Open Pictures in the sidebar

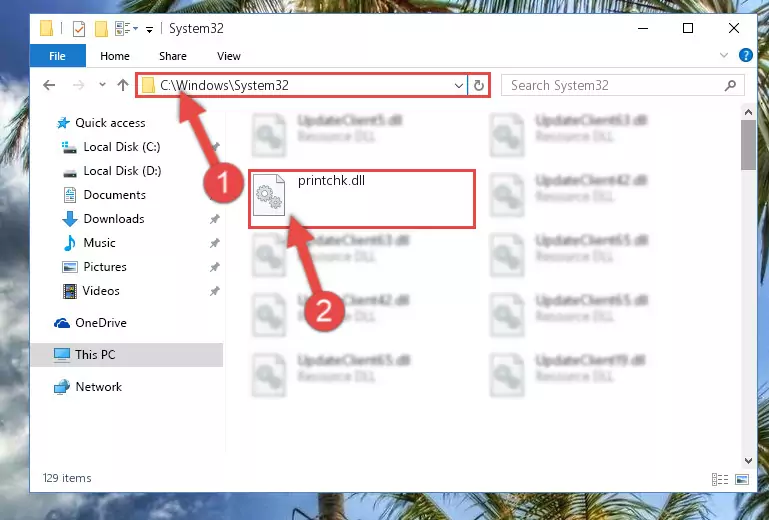click(x=105, y=267)
